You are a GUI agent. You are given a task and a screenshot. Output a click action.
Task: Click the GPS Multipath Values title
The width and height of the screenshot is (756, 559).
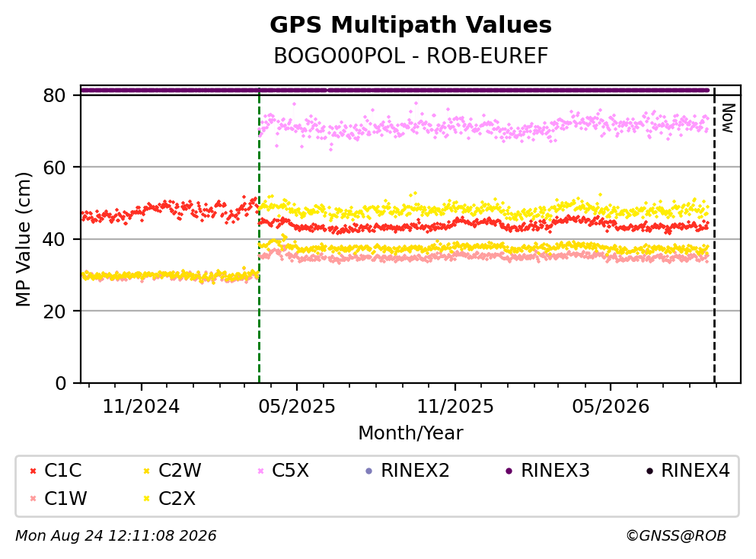[411, 25]
